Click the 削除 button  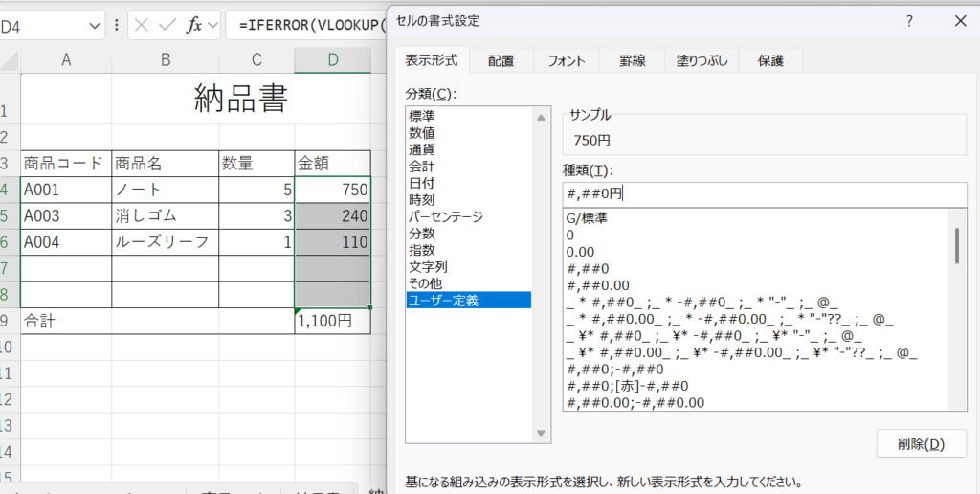[922, 444]
